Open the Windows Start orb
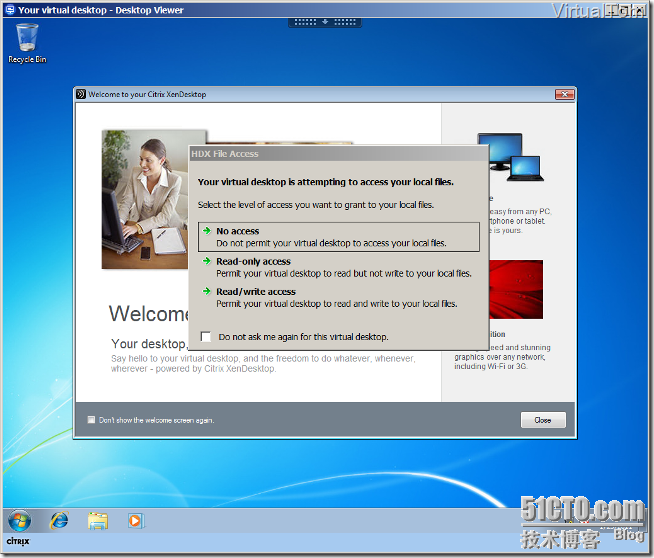This screenshot has width=654, height=558. coord(19,520)
